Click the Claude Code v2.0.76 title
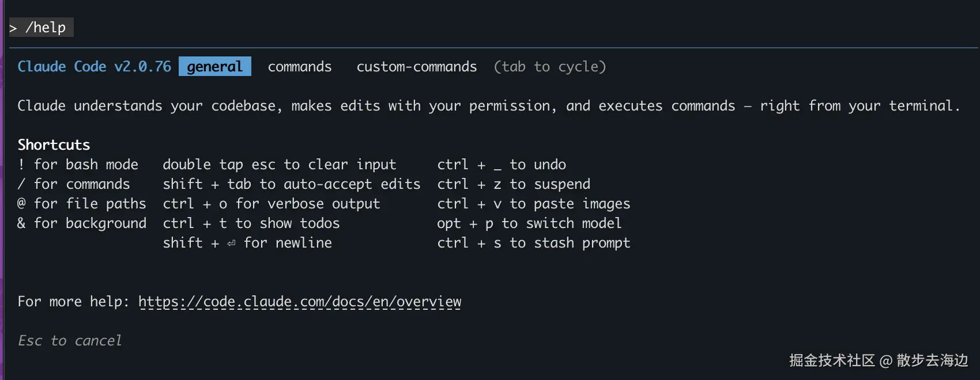The height and width of the screenshot is (380, 980). (x=94, y=67)
